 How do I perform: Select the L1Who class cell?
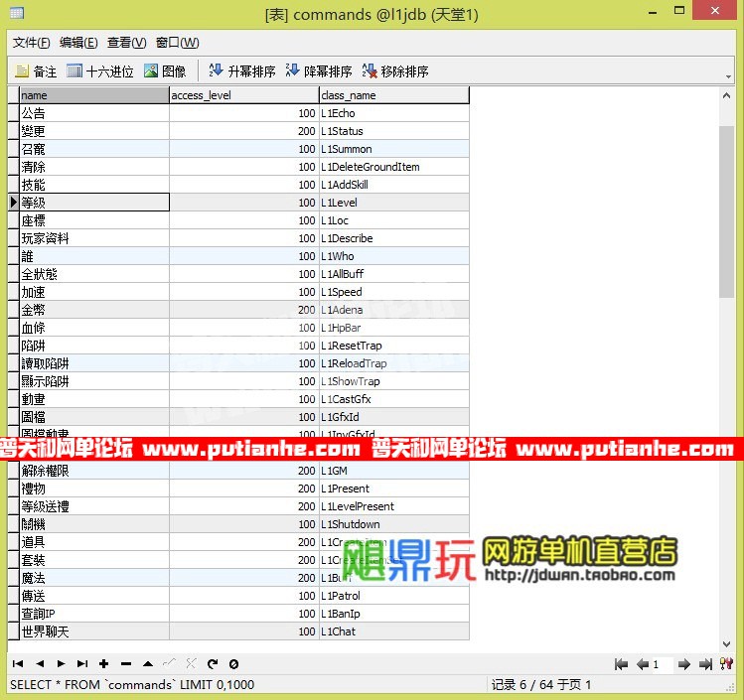pos(394,256)
